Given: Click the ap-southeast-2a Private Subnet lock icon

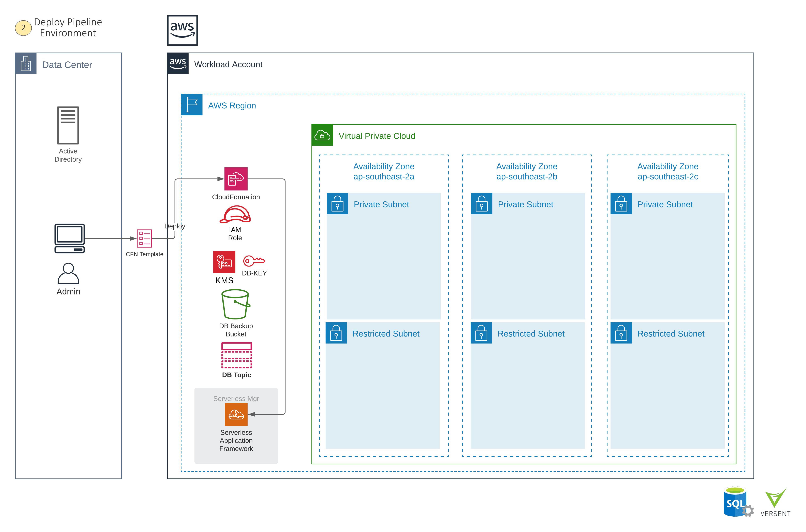Looking at the screenshot, I should click(x=337, y=204).
